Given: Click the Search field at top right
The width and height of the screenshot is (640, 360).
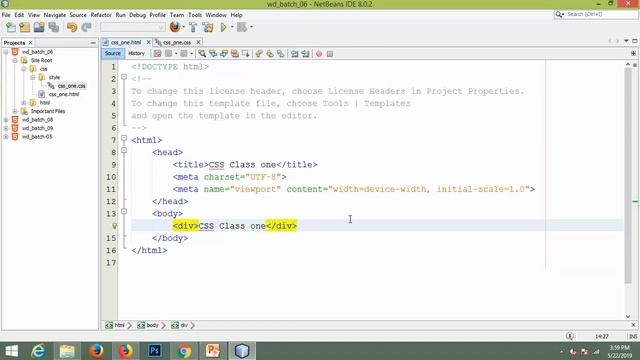Looking at the screenshot, I should pyautogui.click(x=596, y=14).
